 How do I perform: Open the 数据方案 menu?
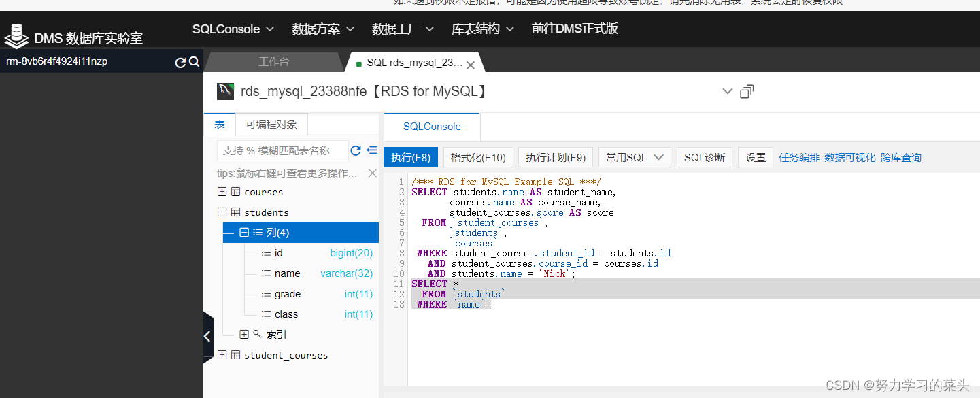[323, 29]
